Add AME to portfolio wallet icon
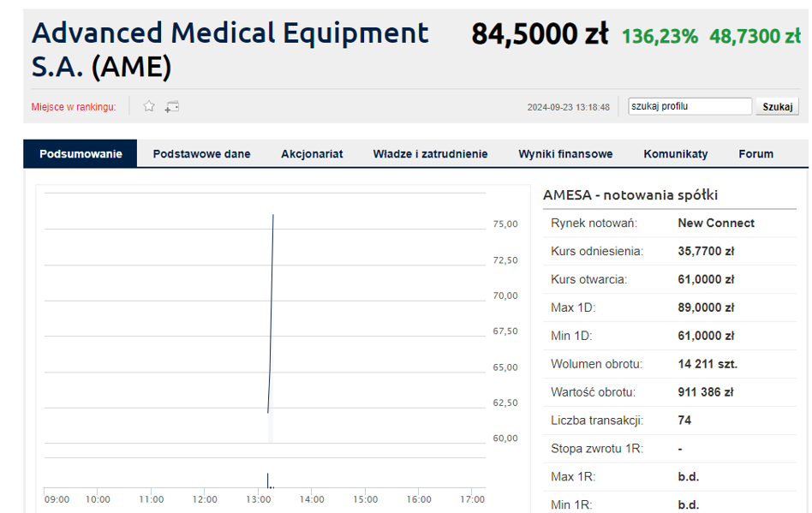812x513 pixels. [x=172, y=107]
